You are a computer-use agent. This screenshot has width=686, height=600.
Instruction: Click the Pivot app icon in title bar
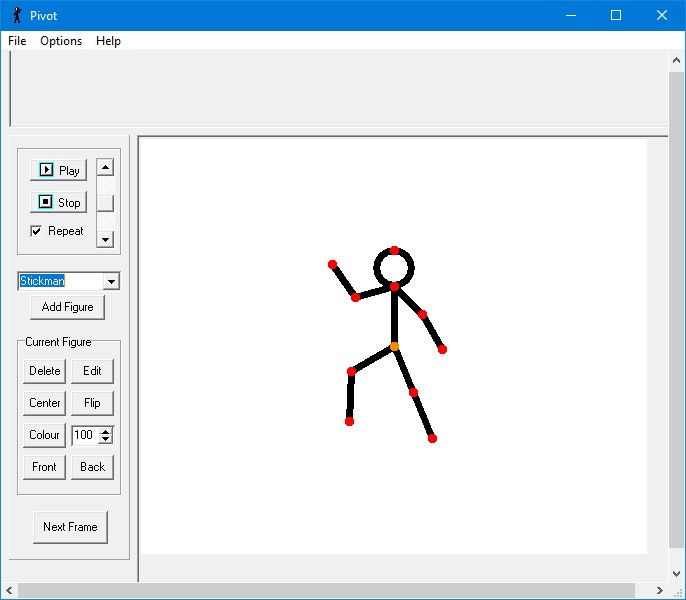coord(16,15)
